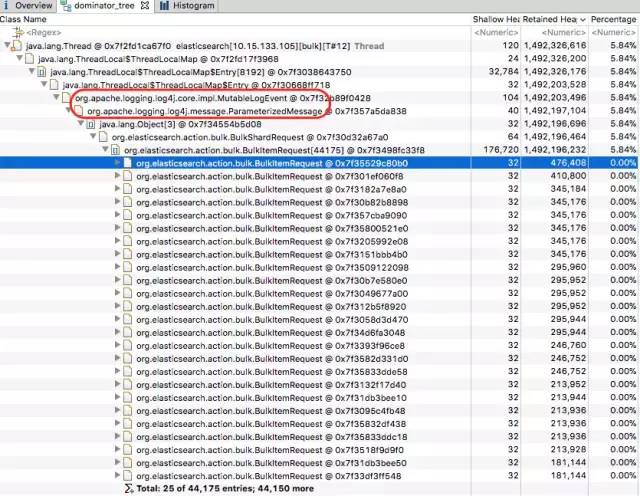This screenshot has height=496, width=640.
Task: Select the MutableLogEvent @ 0x7f32b89f0428 row
Action: [x=320, y=98]
